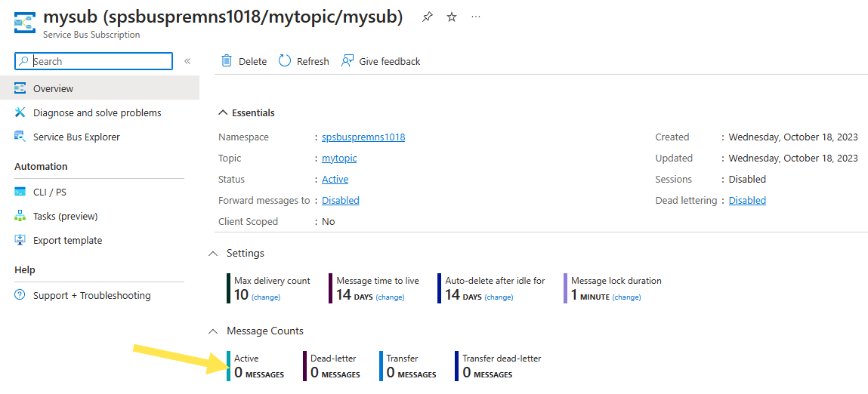This screenshot has width=868, height=394.
Task: Click the Client Scoped No value
Action: coord(329,221)
